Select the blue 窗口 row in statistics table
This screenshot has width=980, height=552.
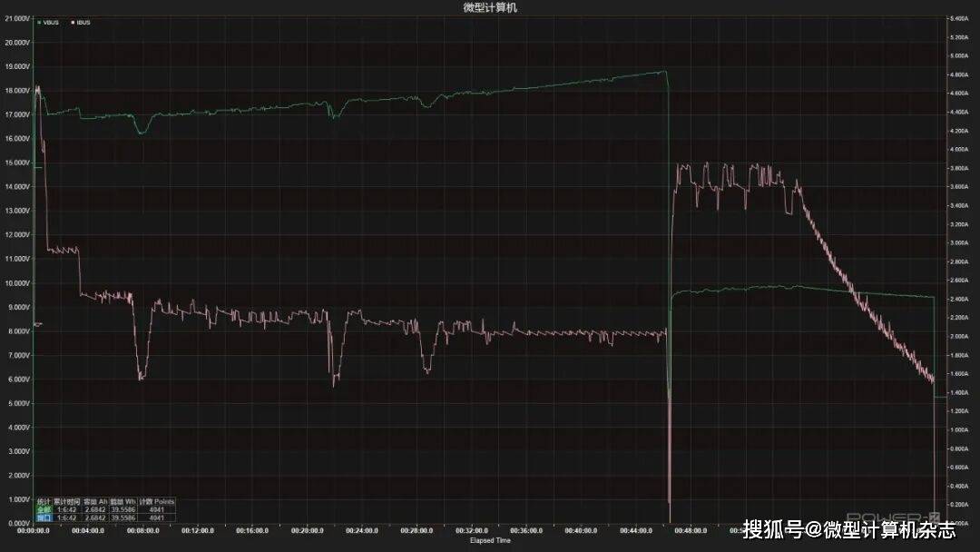click(x=44, y=517)
